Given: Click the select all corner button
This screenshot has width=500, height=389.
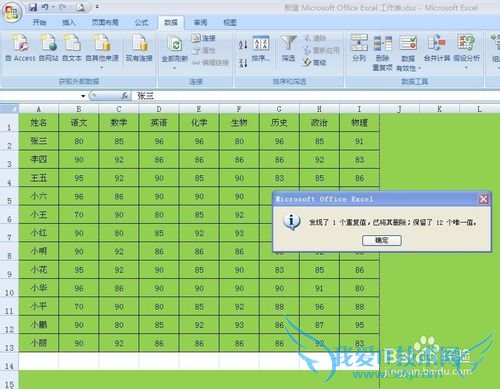Looking at the screenshot, I should coord(9,109).
